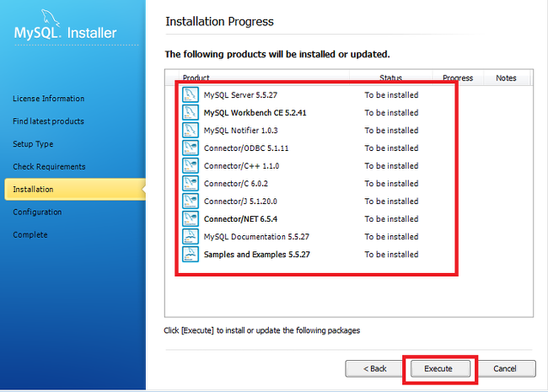This screenshot has height=392, width=548.
Task: Open the License Information step
Action: click(x=49, y=99)
